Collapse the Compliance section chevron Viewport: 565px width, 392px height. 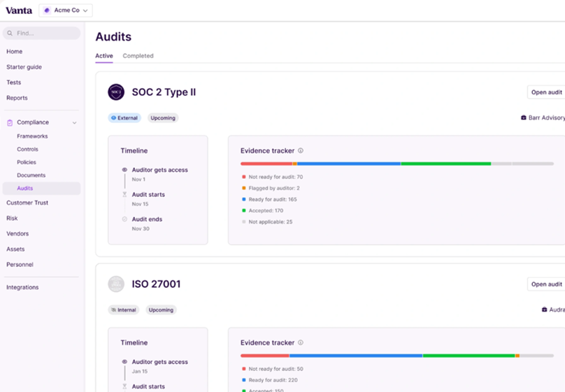[x=75, y=123]
